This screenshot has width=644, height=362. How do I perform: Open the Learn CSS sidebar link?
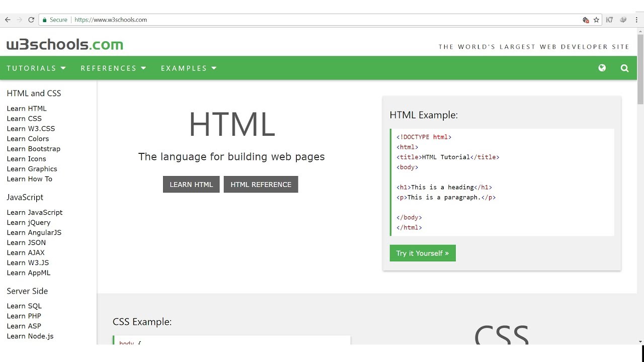[24, 119]
